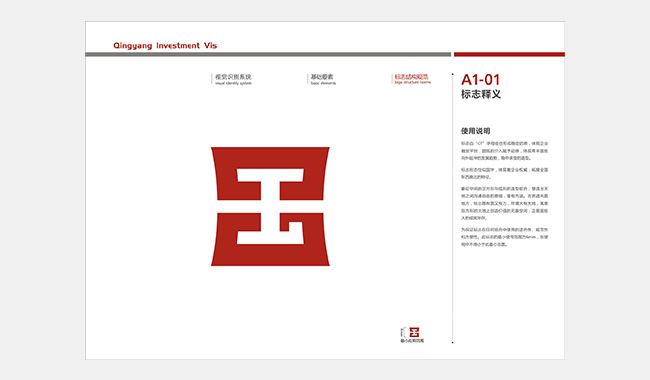Select the second short description paragraph
Screen dimensions: 650x380
(504, 173)
